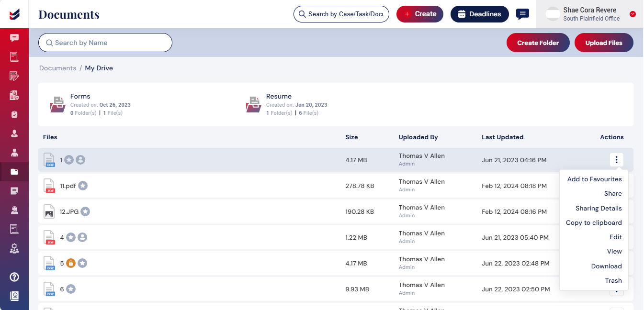The width and height of the screenshot is (644, 310).
Task: Choose Add to Favourites from the actions menu
Action: (x=595, y=179)
